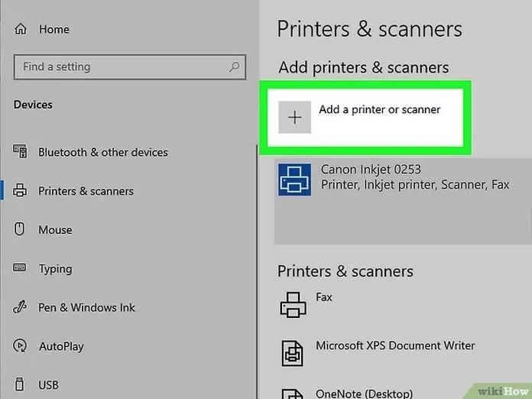Click the Bluetooth devices icon

tap(21, 152)
